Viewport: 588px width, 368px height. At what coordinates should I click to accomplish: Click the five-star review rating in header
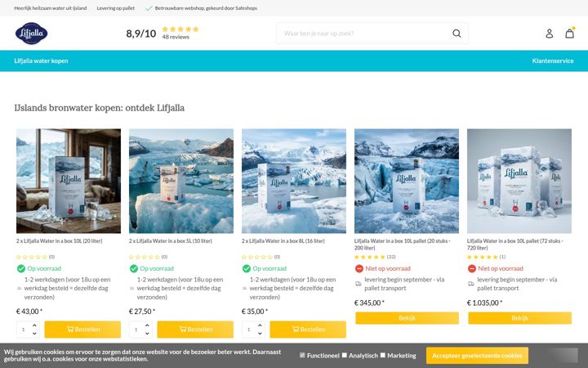click(x=180, y=29)
